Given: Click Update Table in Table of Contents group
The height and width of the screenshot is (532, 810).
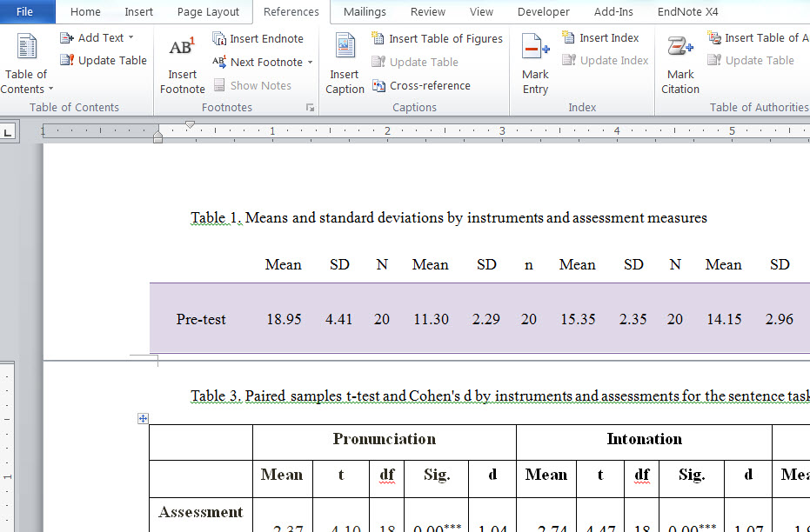Looking at the screenshot, I should [x=104, y=60].
